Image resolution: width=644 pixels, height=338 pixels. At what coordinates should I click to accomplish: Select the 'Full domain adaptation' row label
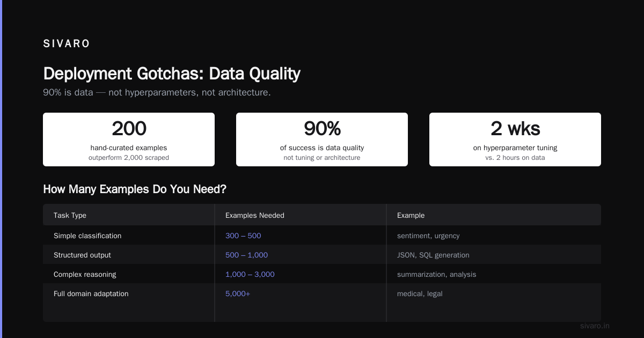coord(91,293)
